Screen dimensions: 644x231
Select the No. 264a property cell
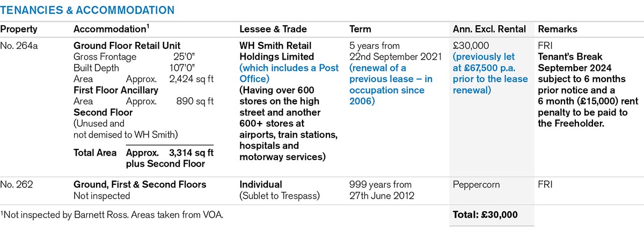[x=19, y=46]
